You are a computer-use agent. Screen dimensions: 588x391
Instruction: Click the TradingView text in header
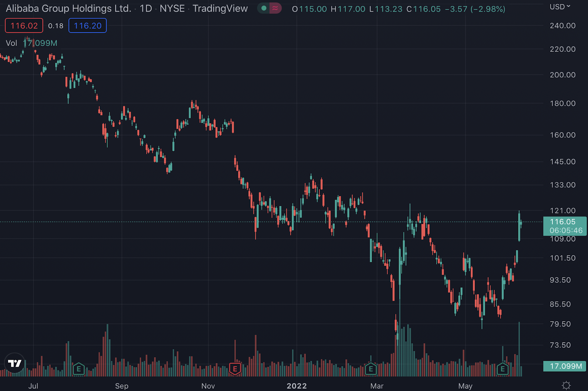click(220, 8)
